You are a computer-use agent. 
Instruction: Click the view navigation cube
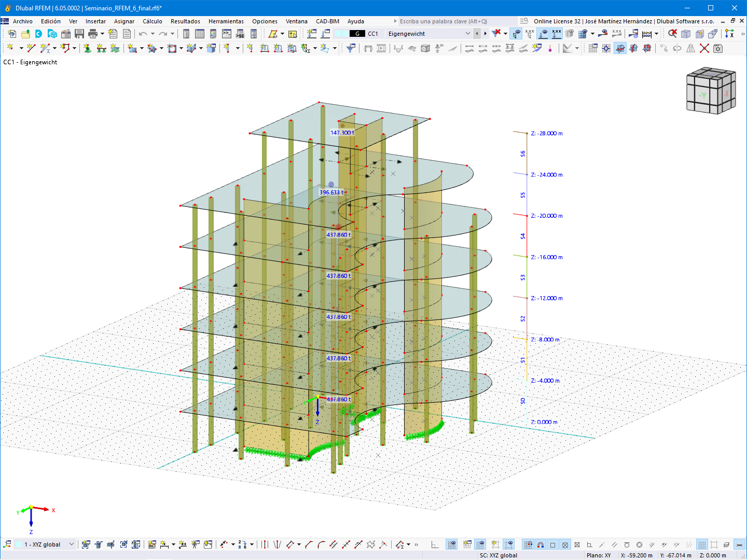pos(711,90)
